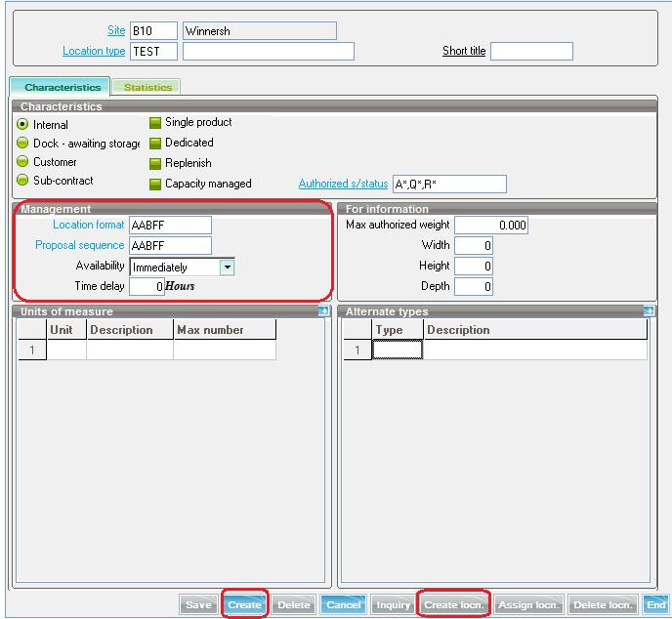Select the Sub-contract radio button

[22, 180]
